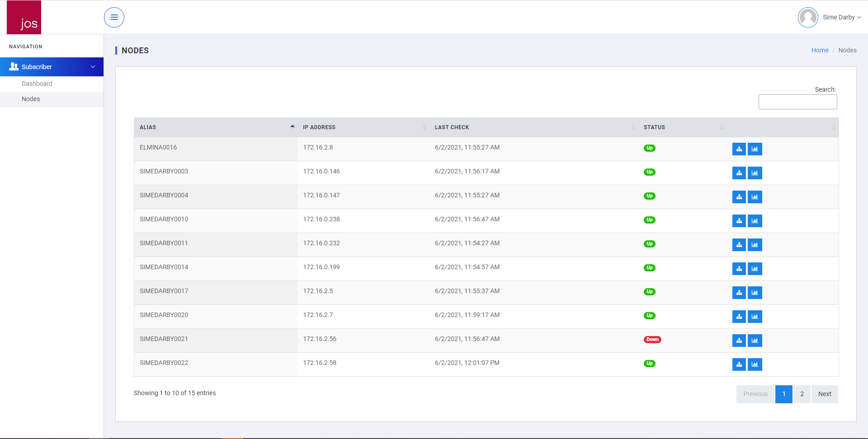Select Nodes in the sidebar
Image resolution: width=868 pixels, height=439 pixels.
(x=31, y=99)
